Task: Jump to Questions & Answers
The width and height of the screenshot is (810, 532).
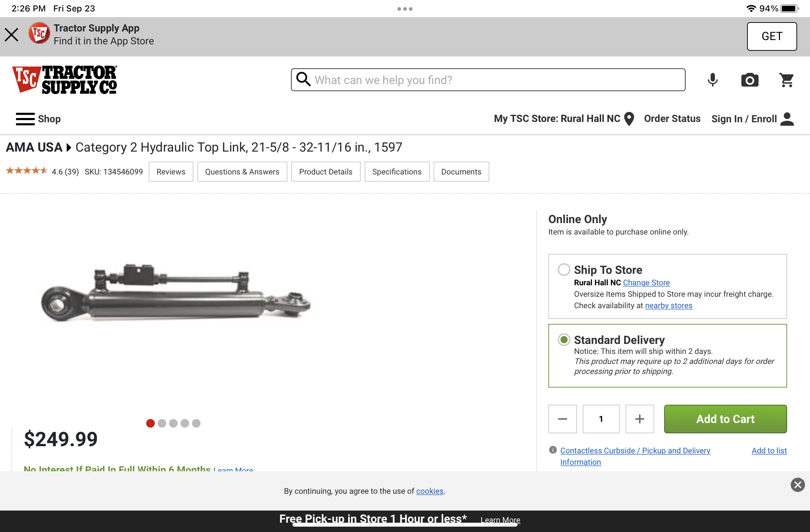Action: (242, 172)
